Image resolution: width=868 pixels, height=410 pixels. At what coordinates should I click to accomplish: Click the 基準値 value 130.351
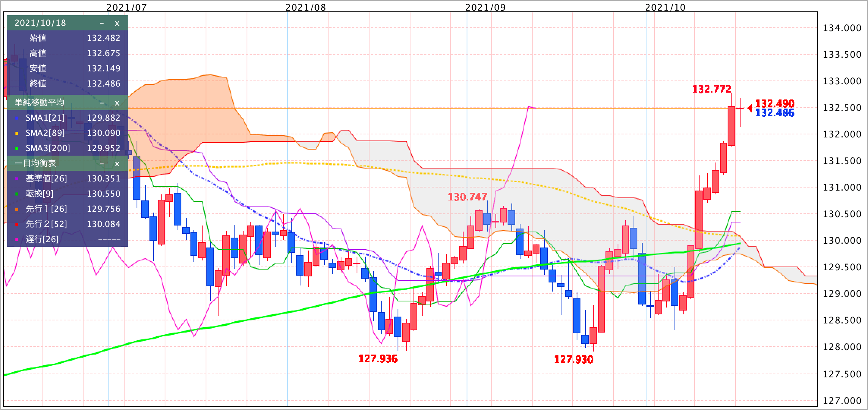(104, 179)
